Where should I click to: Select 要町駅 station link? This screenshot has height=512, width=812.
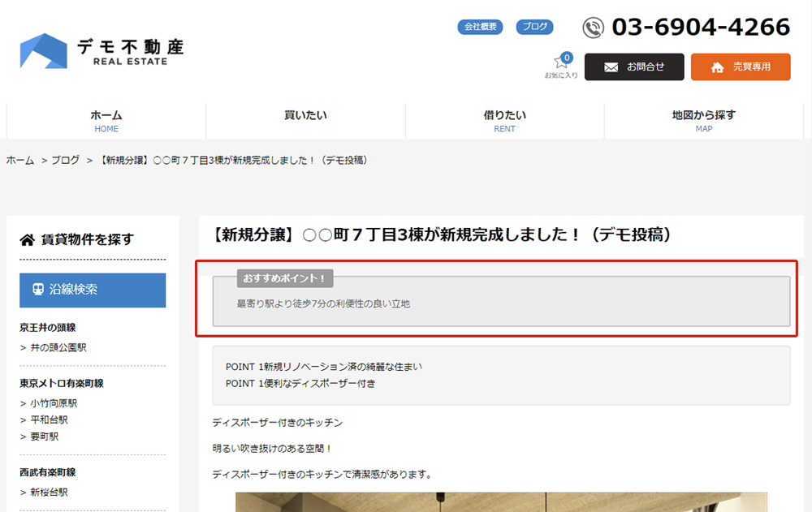pyautogui.click(x=44, y=437)
